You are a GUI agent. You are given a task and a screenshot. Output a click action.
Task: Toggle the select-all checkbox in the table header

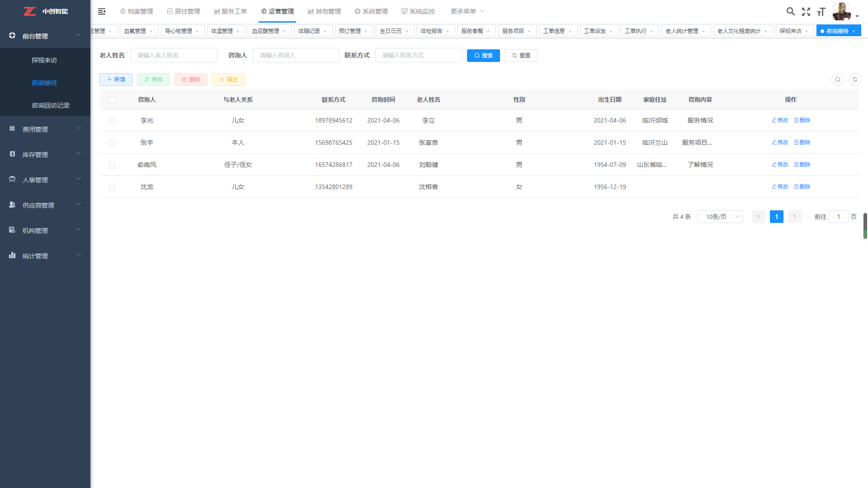[x=112, y=100]
